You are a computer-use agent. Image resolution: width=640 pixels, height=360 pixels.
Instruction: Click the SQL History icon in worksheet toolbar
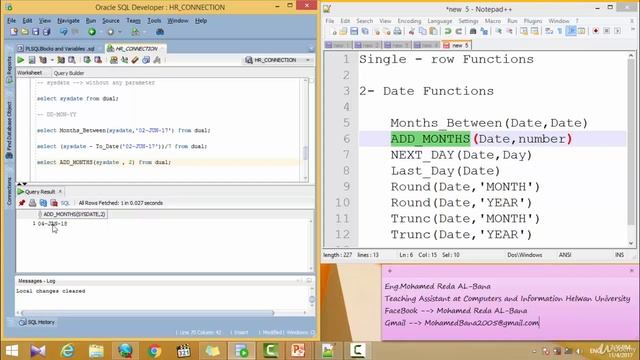pyautogui.click(x=146, y=60)
